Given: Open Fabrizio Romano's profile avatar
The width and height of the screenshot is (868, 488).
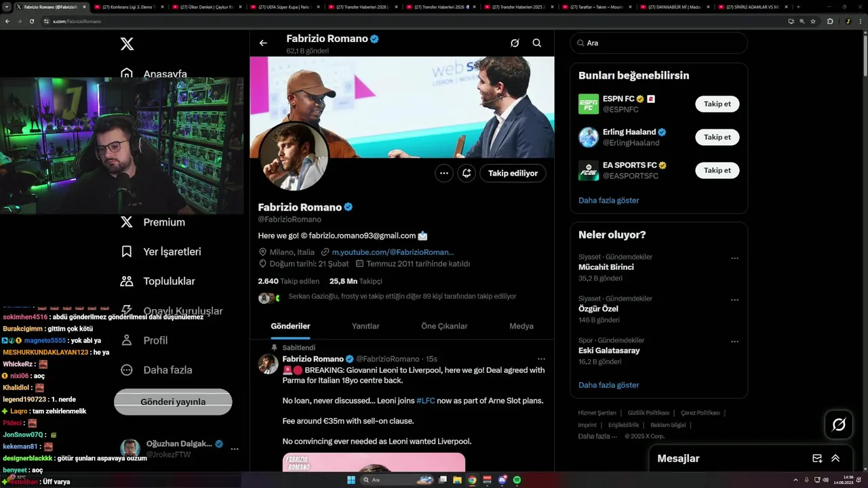Looking at the screenshot, I should tap(294, 157).
